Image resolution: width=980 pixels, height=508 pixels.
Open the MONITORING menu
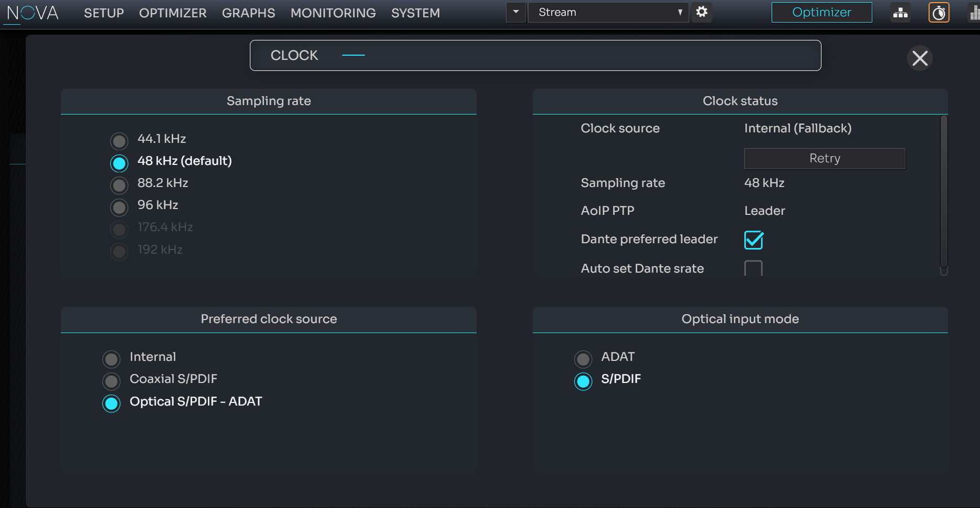(333, 13)
